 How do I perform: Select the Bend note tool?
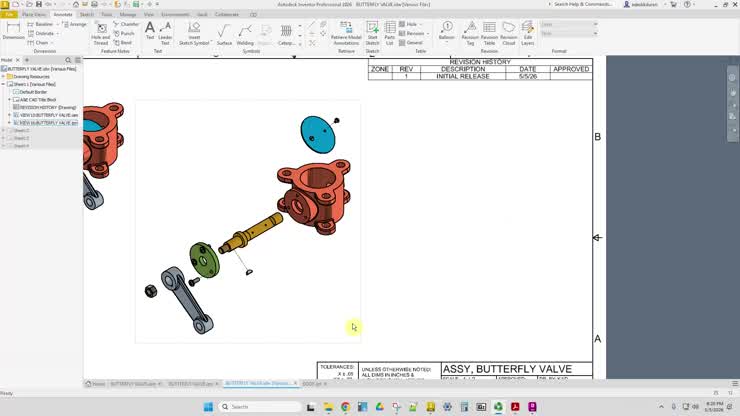pos(123,42)
